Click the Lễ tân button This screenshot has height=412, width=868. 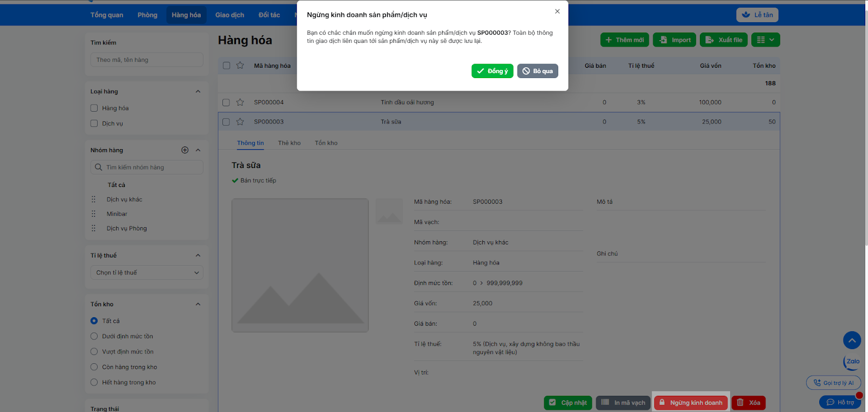(x=757, y=15)
